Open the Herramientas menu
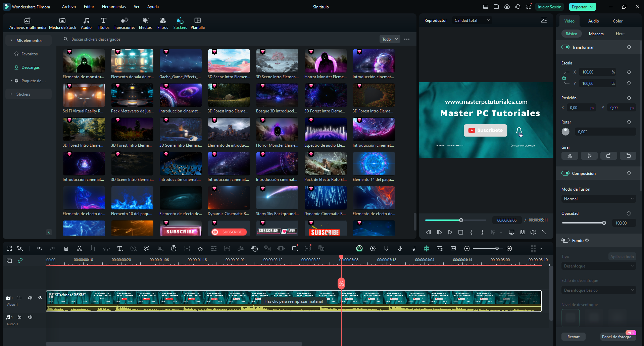 click(x=114, y=7)
